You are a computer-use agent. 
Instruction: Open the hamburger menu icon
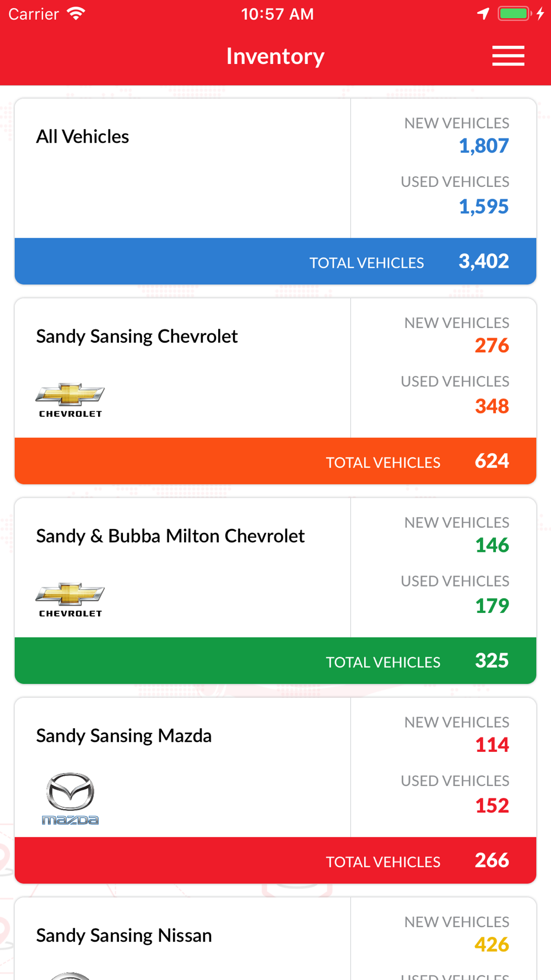coord(508,56)
